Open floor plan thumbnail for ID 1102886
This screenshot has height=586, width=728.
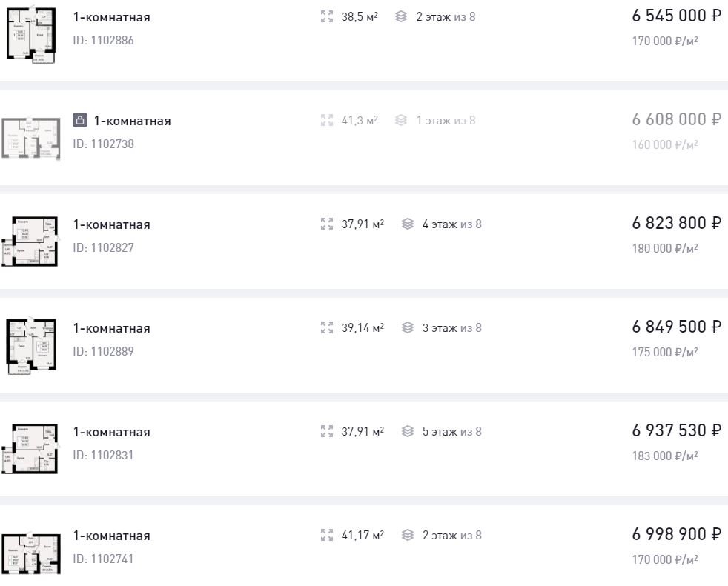click(x=30, y=36)
